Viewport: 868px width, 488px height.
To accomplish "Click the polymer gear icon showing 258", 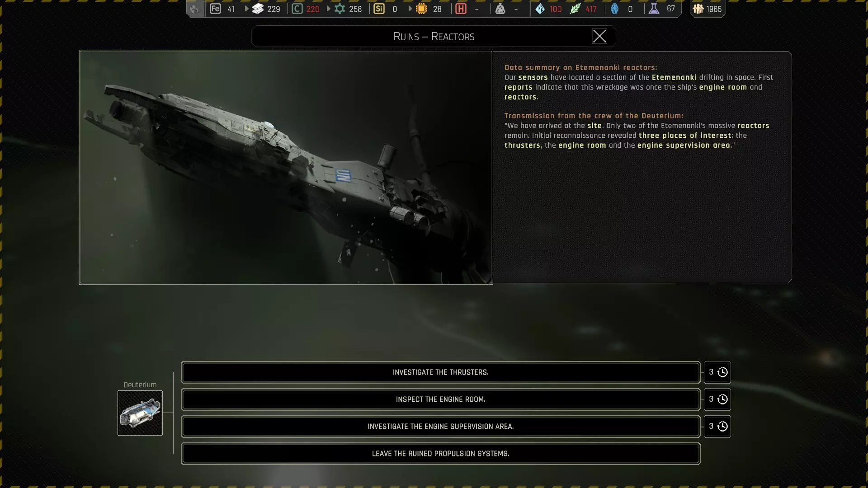I will tap(340, 9).
